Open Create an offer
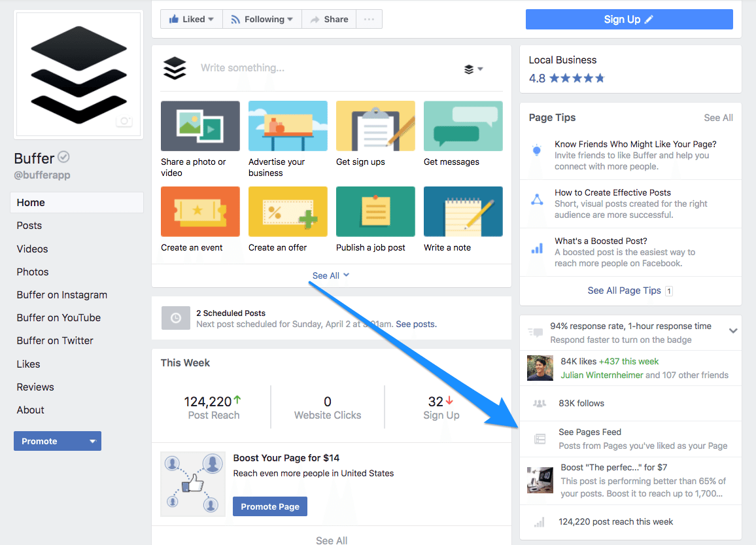This screenshot has width=756, height=545. click(x=288, y=211)
